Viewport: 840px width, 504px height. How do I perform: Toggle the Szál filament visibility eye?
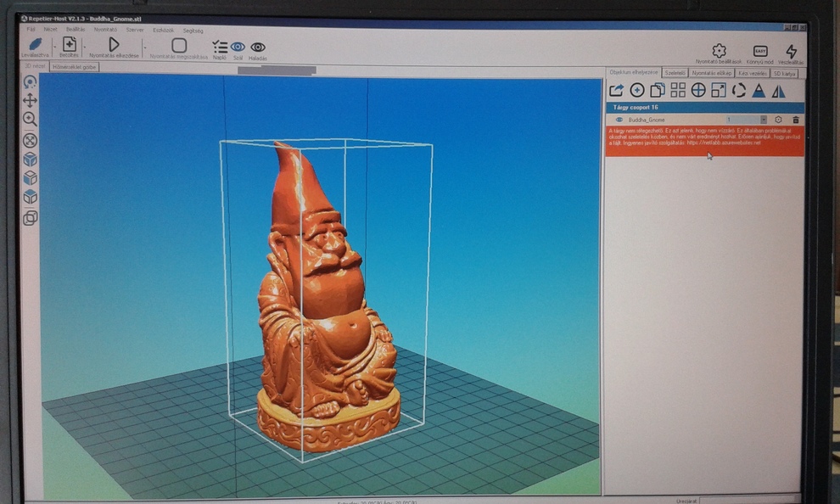tap(238, 48)
